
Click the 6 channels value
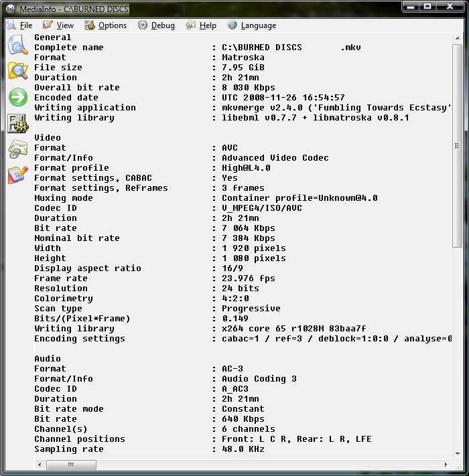point(249,428)
